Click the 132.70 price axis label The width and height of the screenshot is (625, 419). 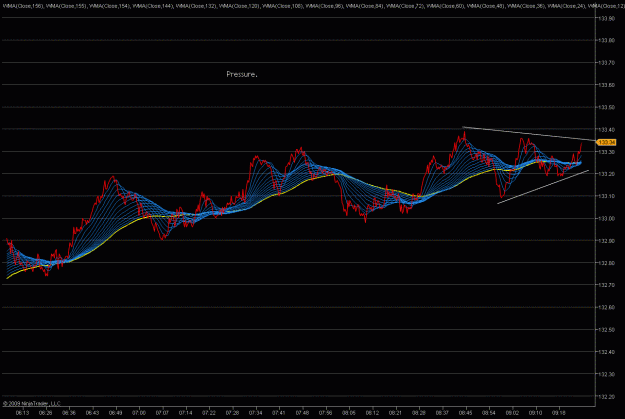point(607,285)
